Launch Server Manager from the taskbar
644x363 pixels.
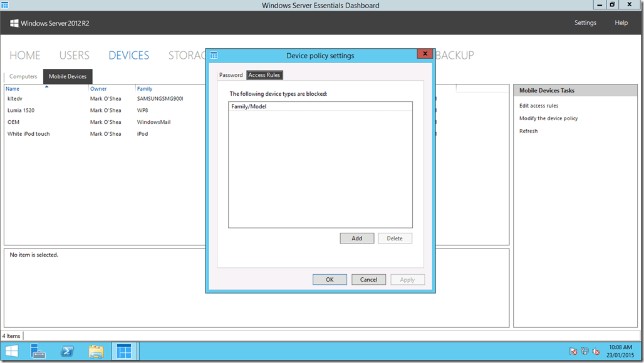[38, 351]
